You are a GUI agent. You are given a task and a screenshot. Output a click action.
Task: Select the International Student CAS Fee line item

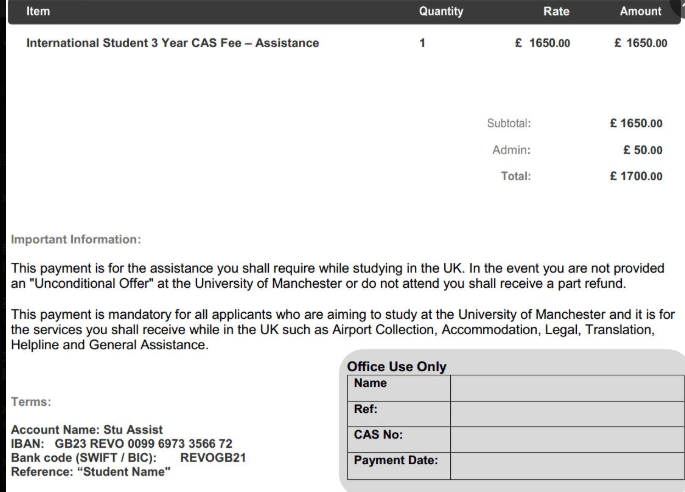coord(172,44)
